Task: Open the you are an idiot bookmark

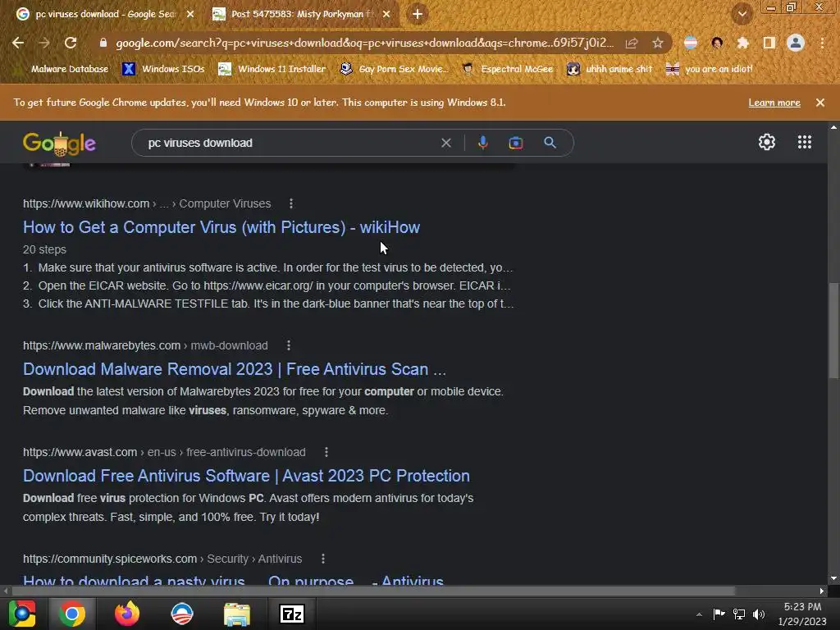Action: coord(709,69)
